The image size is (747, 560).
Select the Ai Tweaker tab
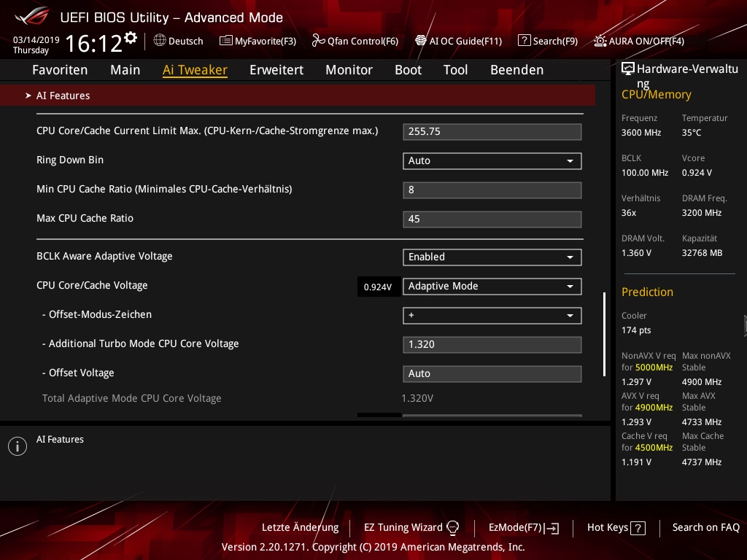pyautogui.click(x=195, y=70)
